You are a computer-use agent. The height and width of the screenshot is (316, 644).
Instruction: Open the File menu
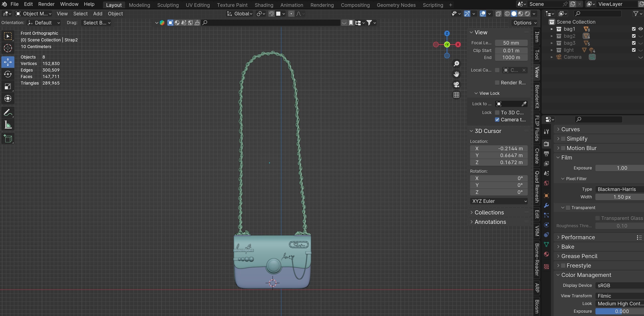pyautogui.click(x=15, y=4)
